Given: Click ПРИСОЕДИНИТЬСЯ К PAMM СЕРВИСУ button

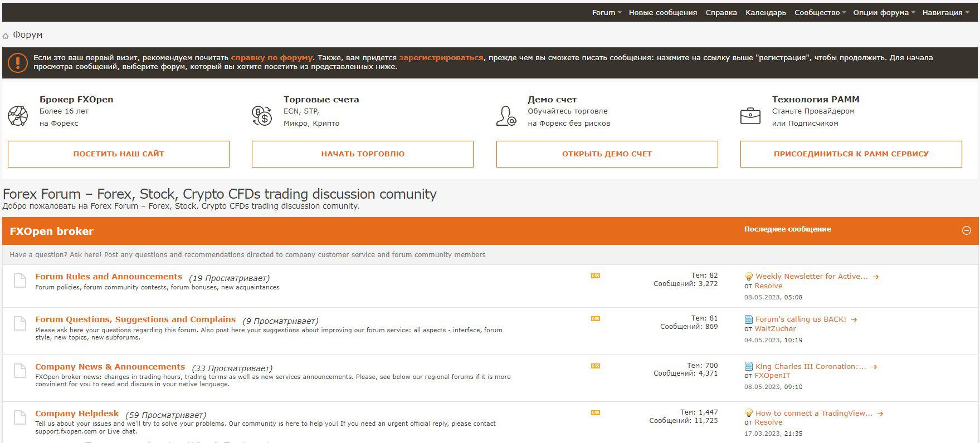Looking at the screenshot, I should (851, 154).
